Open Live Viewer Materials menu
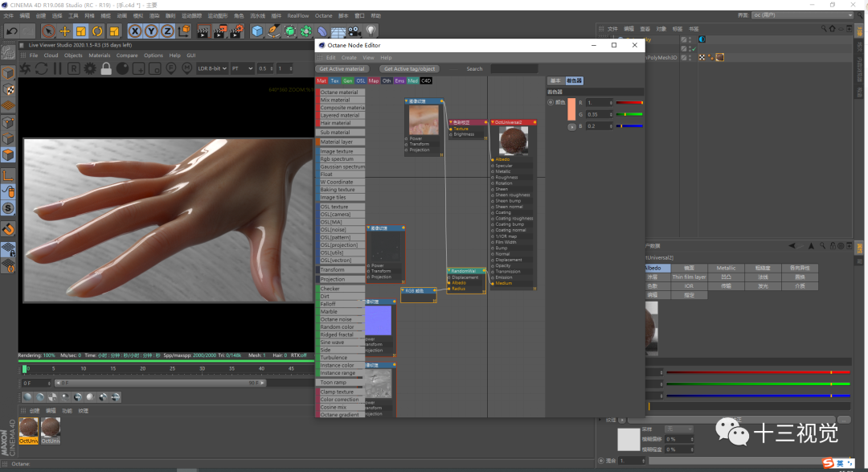Screen dimensions: 868x472 tap(100, 55)
